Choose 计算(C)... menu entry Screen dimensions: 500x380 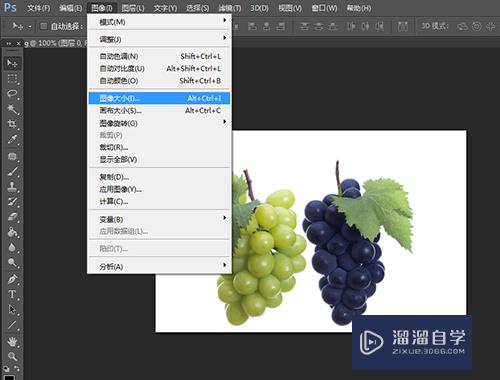(x=159, y=201)
